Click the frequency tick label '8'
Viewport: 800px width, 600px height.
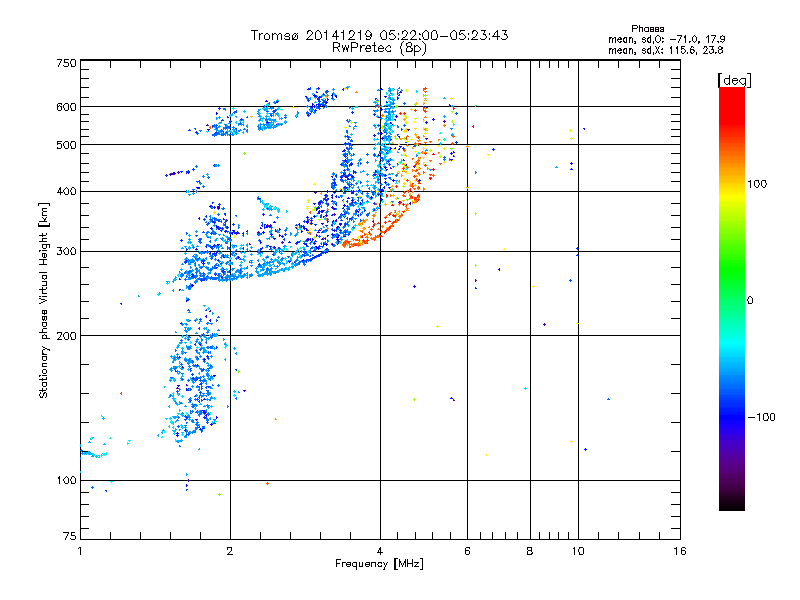(x=530, y=551)
